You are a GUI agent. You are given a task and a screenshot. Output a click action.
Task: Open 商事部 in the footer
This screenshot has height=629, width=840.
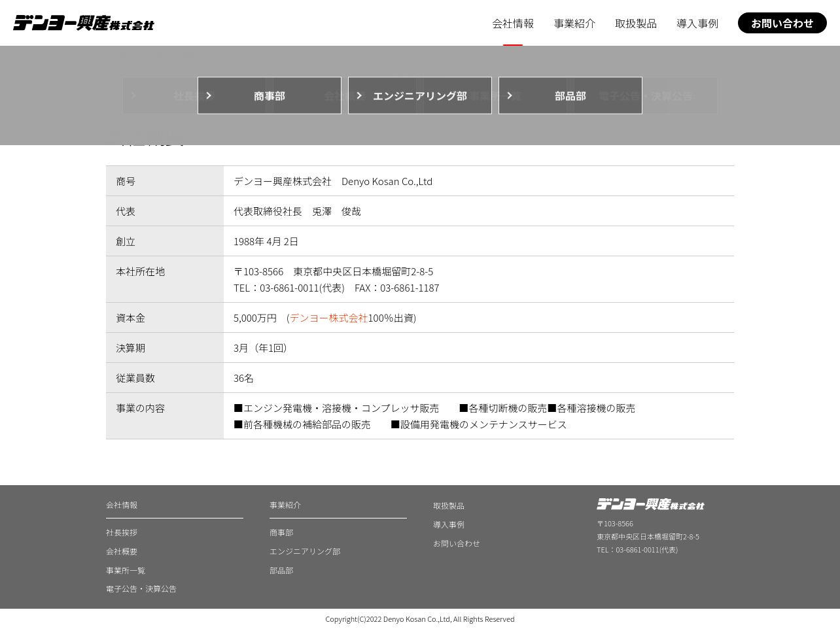pyautogui.click(x=281, y=532)
